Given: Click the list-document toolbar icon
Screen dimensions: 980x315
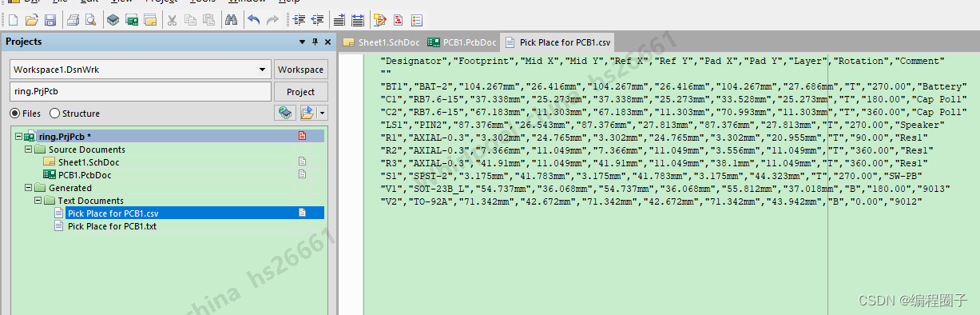Looking at the screenshot, I should [417, 20].
